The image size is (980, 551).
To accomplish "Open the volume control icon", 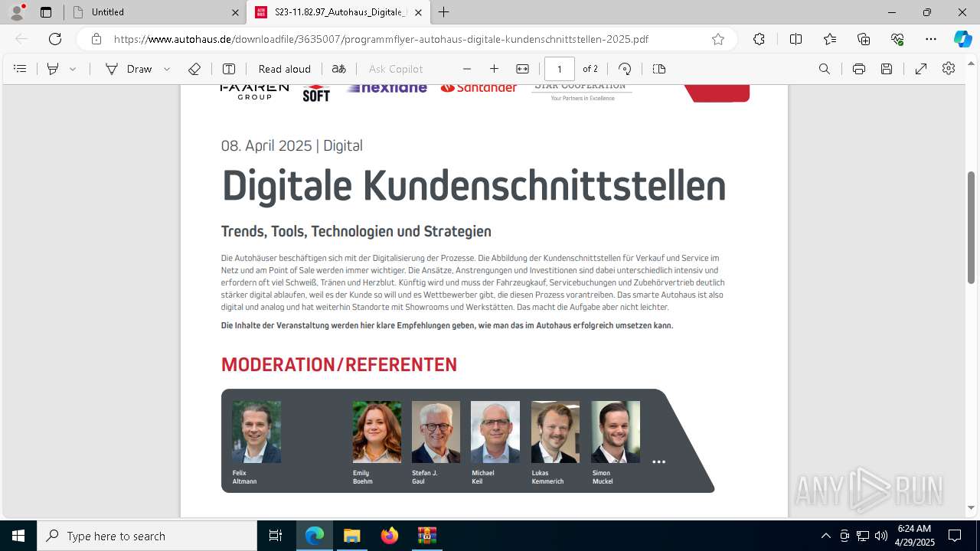I will pos(881,536).
